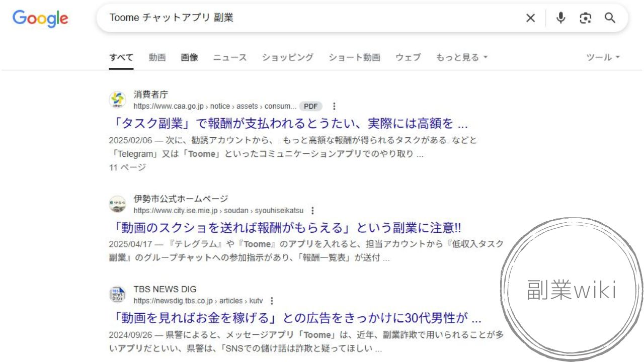Open the ショッピング tab

point(288,57)
